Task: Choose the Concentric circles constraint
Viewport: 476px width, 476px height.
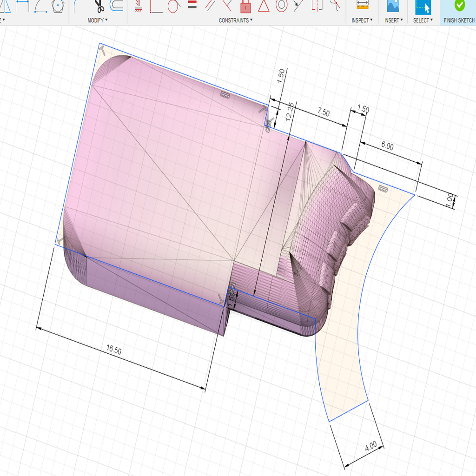Action: pyautogui.click(x=281, y=6)
